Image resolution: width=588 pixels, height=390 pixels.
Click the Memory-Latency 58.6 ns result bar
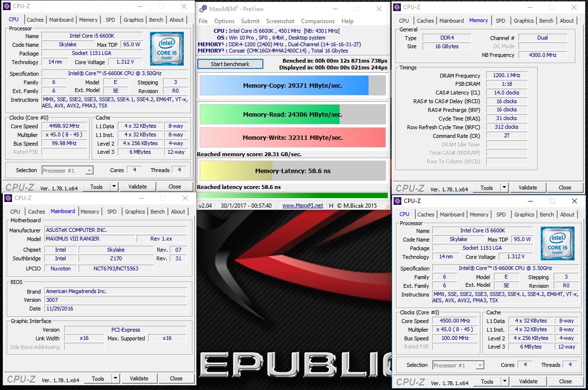(x=293, y=171)
